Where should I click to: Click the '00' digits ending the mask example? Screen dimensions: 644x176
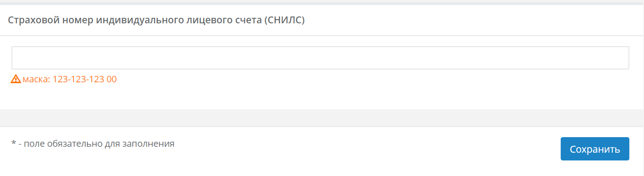point(112,79)
